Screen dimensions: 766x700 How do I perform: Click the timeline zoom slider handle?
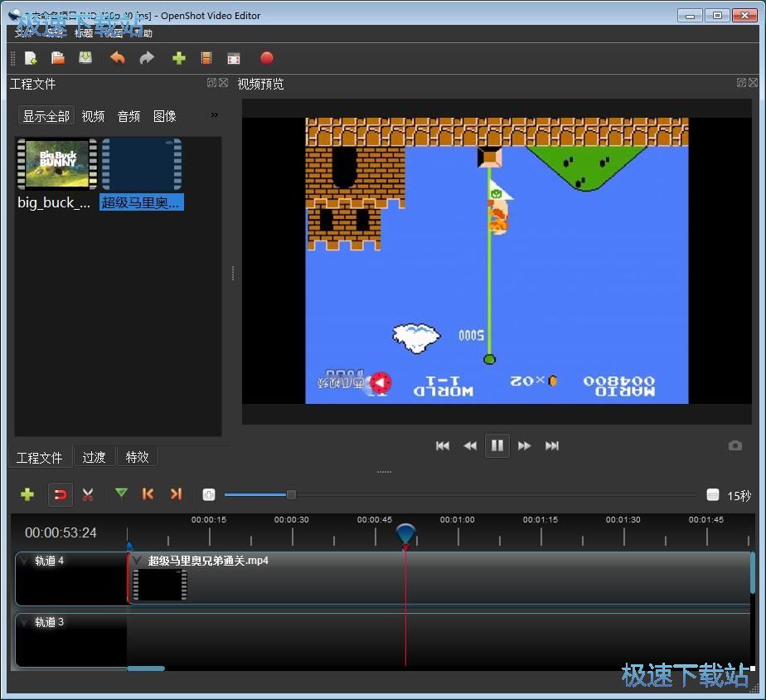click(291, 494)
